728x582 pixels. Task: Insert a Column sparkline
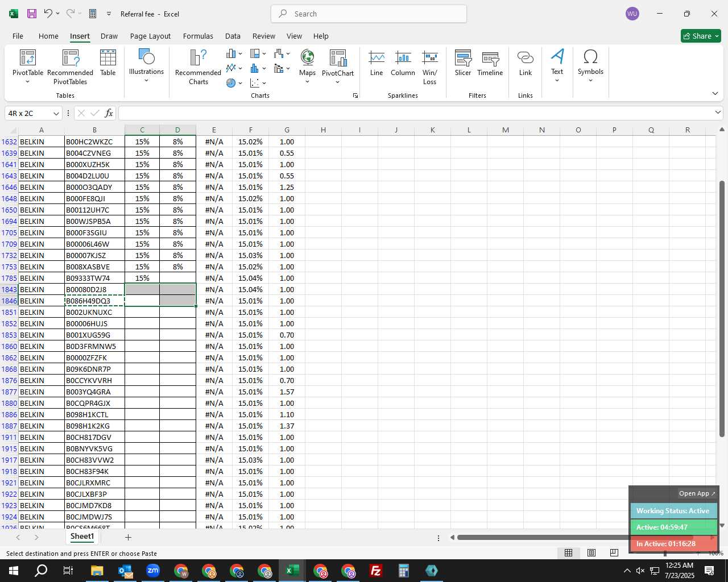(403, 63)
